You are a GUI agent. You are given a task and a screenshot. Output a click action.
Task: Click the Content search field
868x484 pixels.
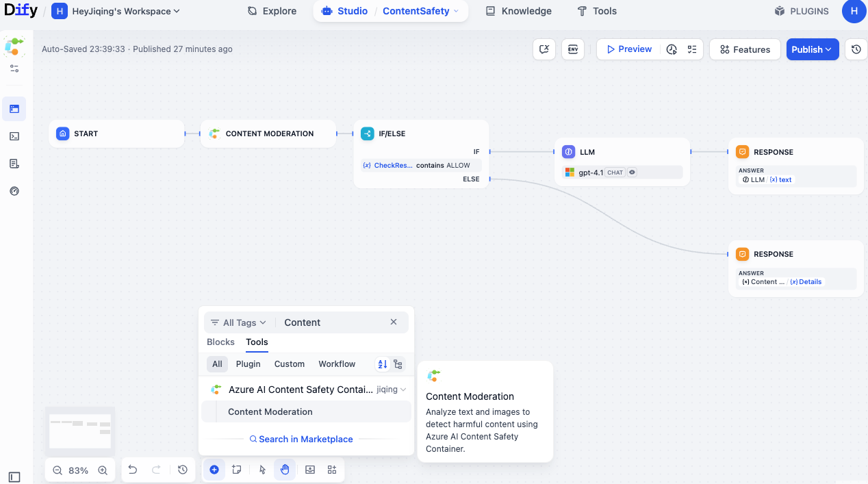(332, 322)
